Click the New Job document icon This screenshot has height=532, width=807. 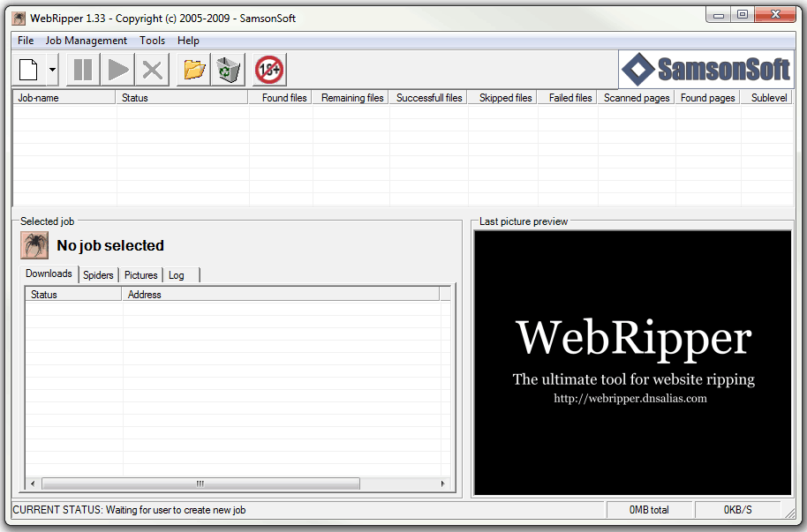click(x=28, y=70)
